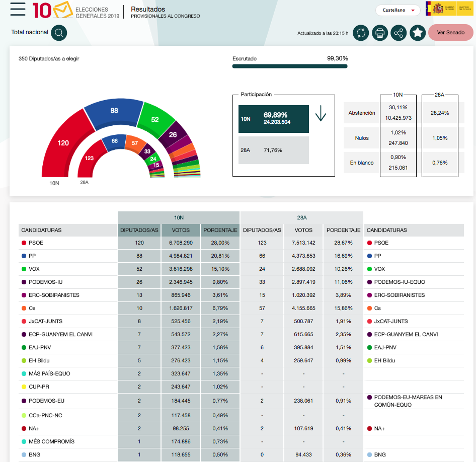
Task: Select the PORCENTAJE column header
Action: pos(220,230)
